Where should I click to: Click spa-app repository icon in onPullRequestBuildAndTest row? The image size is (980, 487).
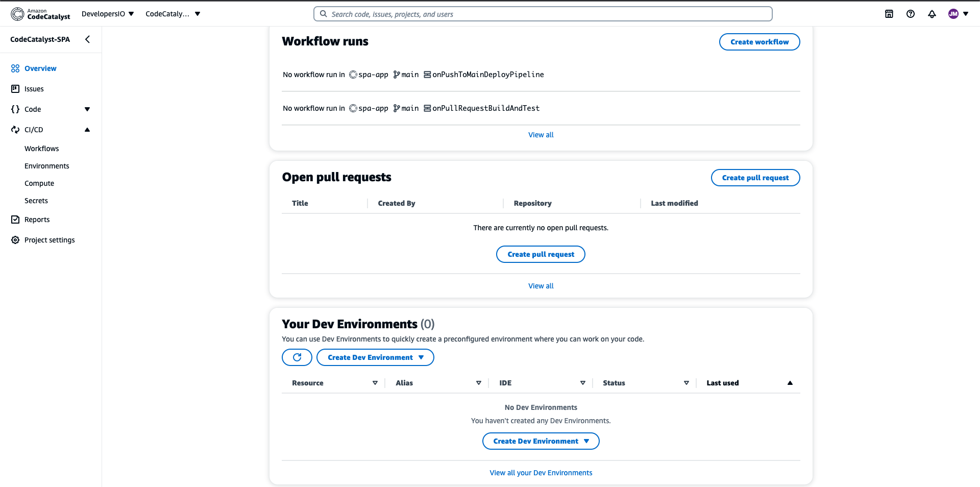click(353, 108)
